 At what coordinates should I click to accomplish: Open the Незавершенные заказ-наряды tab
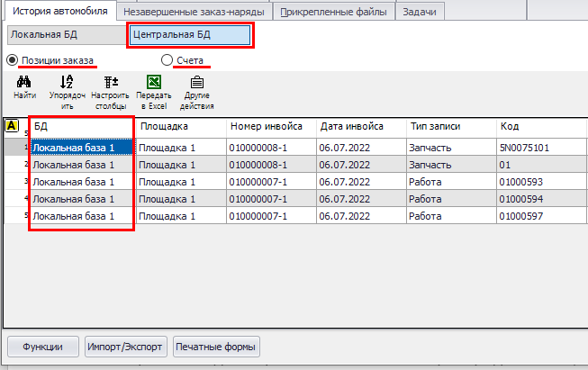(194, 12)
